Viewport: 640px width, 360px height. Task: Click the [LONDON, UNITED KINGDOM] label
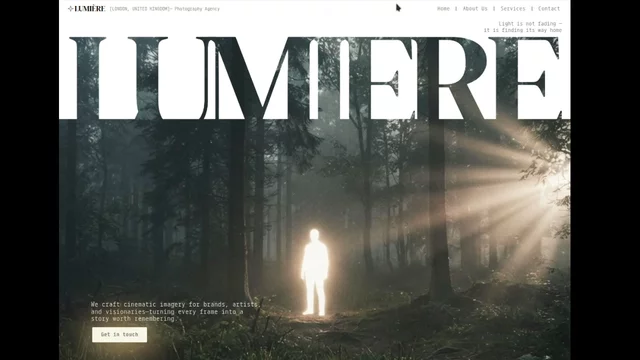pyautogui.click(x=139, y=9)
